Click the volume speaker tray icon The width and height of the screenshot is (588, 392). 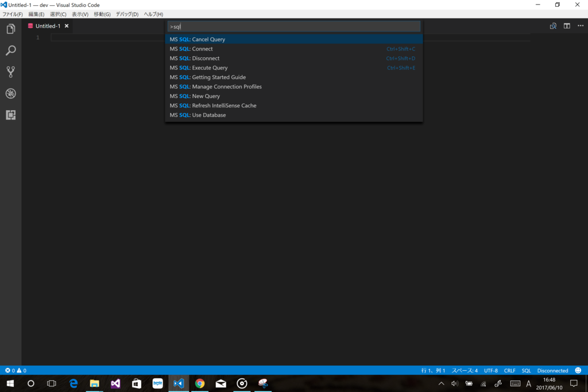click(x=455, y=383)
